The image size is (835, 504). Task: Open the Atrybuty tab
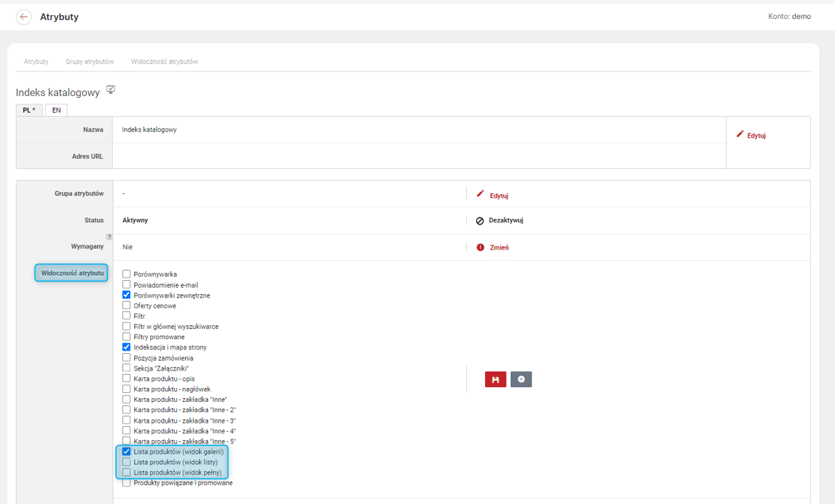(x=36, y=62)
